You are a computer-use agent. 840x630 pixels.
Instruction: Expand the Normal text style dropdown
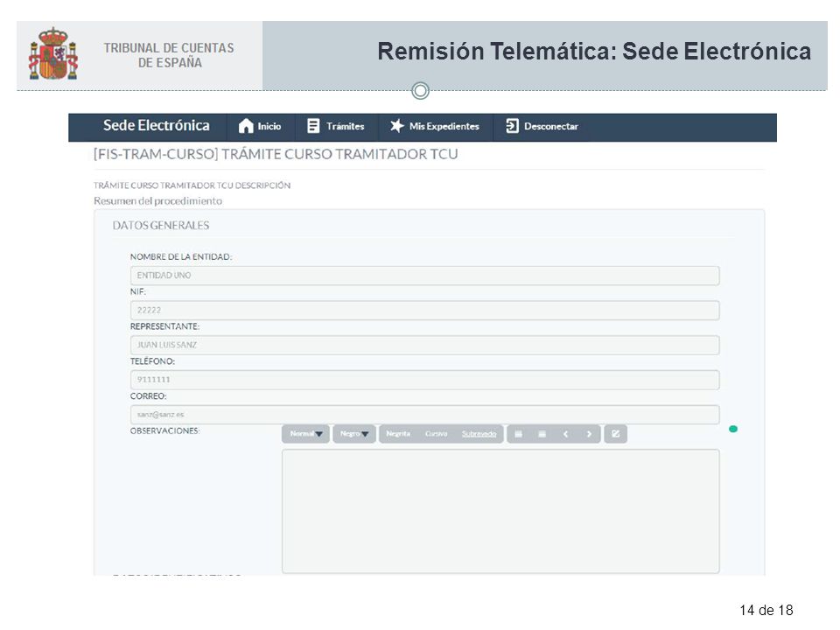coord(306,434)
